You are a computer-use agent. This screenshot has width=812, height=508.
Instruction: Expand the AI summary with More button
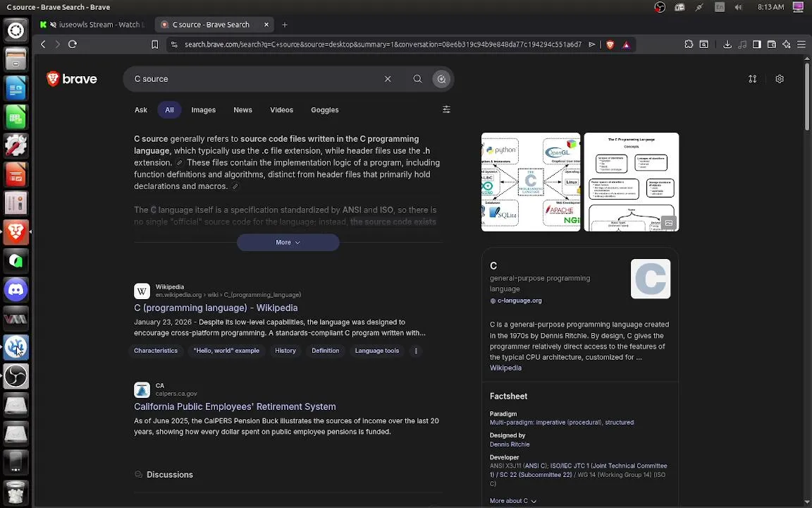tap(288, 242)
